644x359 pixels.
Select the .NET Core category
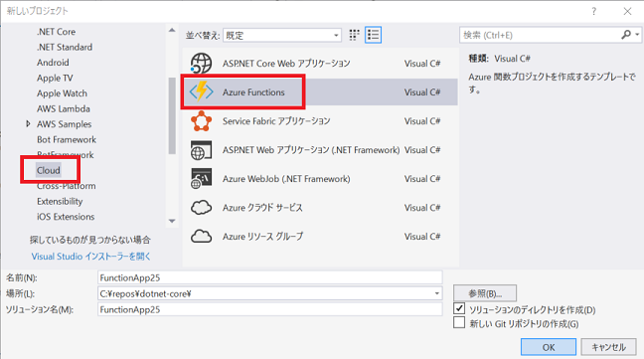pyautogui.click(x=57, y=32)
